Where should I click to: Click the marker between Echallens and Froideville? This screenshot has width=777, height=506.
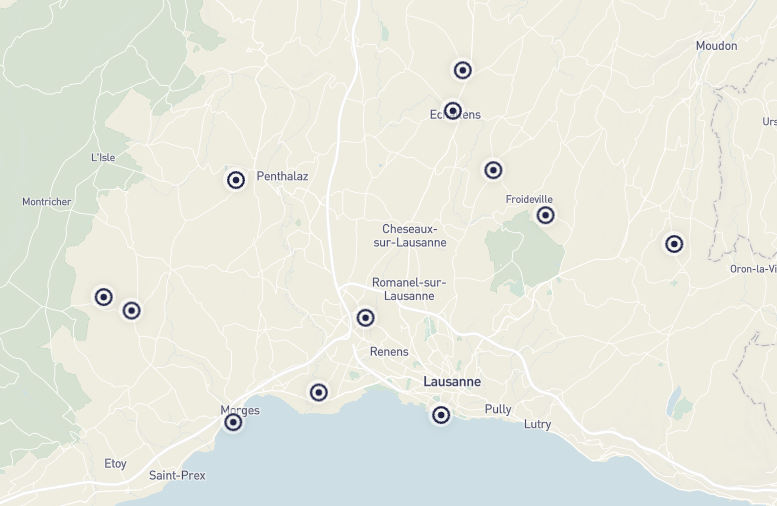coord(493,170)
